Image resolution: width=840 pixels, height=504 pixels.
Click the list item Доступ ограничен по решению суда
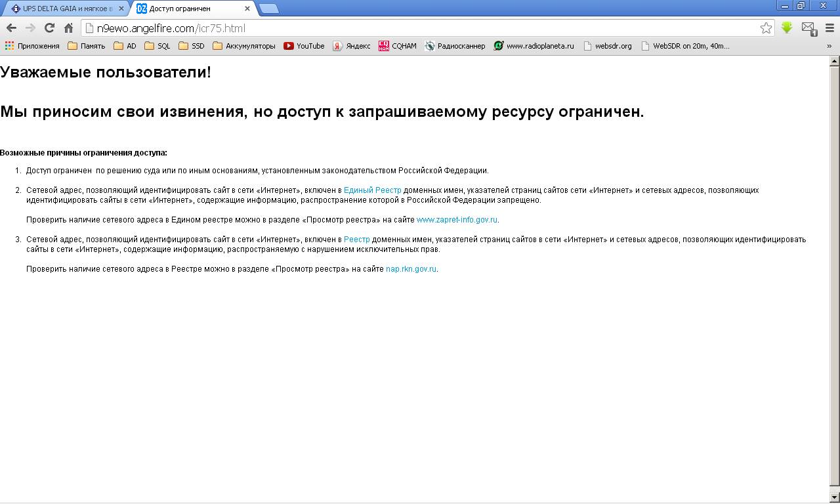click(x=257, y=171)
